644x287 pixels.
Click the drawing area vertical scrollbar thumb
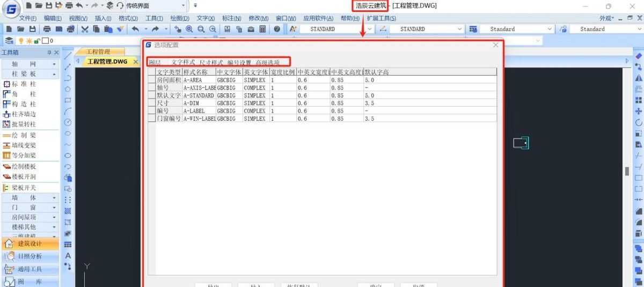(x=626, y=171)
